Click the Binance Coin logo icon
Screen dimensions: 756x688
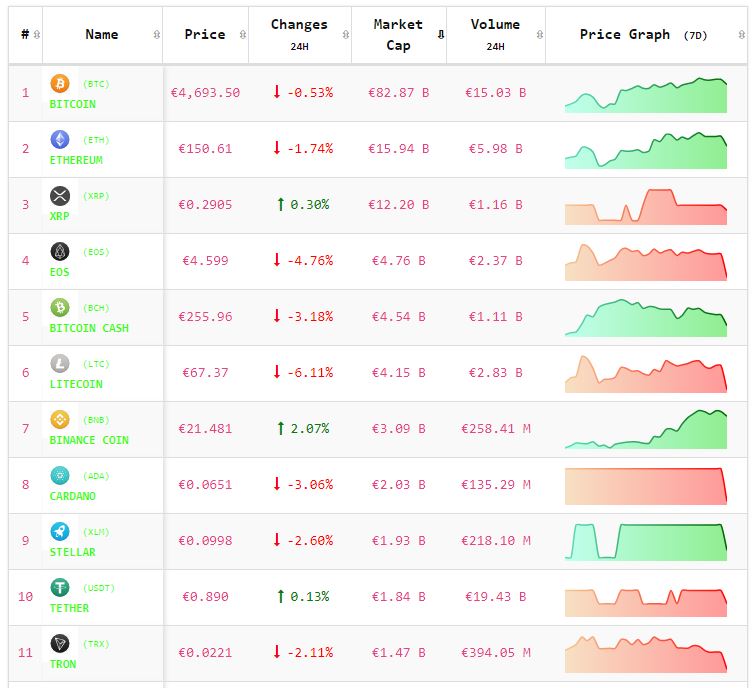pos(60,420)
